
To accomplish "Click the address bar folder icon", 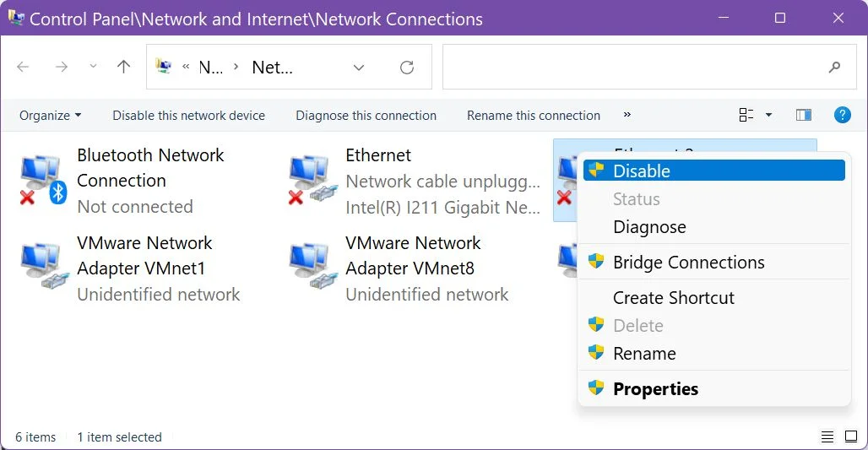I will [x=163, y=67].
